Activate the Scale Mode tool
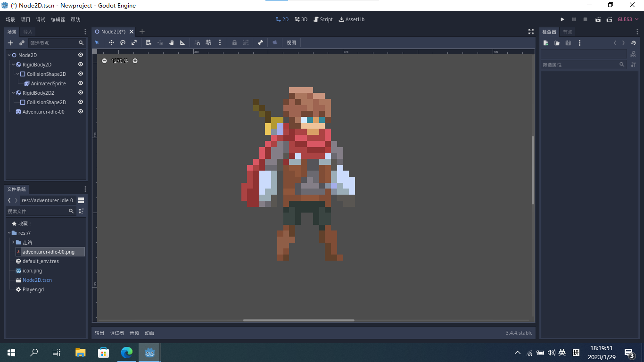The image size is (644, 362). pyautogui.click(x=134, y=42)
